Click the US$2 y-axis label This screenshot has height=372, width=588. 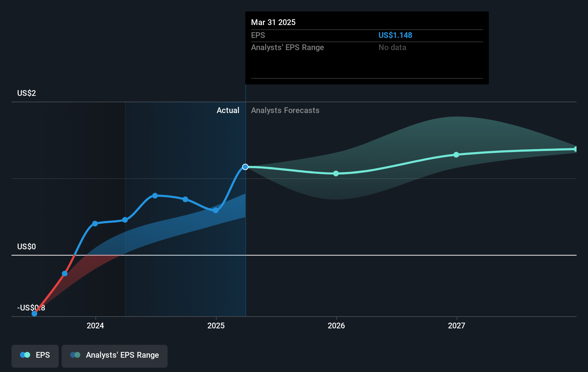click(x=26, y=93)
